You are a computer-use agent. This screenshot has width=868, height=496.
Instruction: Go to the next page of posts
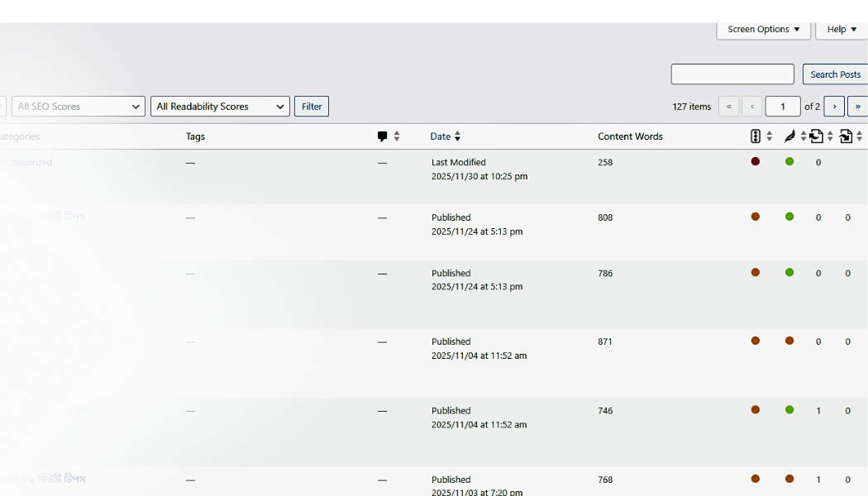click(x=834, y=107)
